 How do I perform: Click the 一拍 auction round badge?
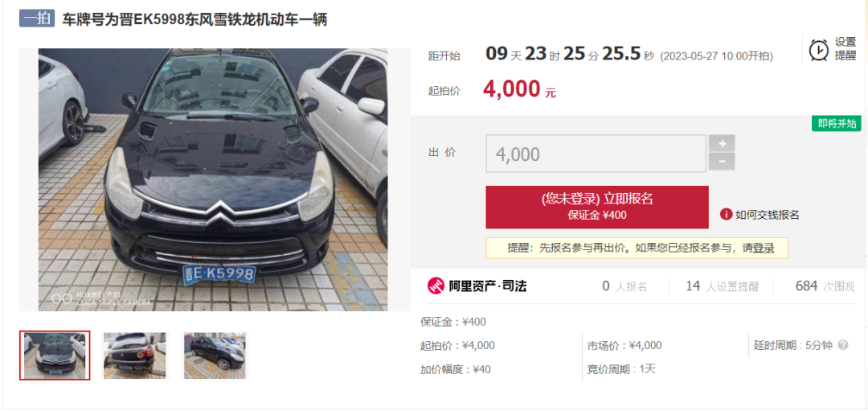[36, 18]
